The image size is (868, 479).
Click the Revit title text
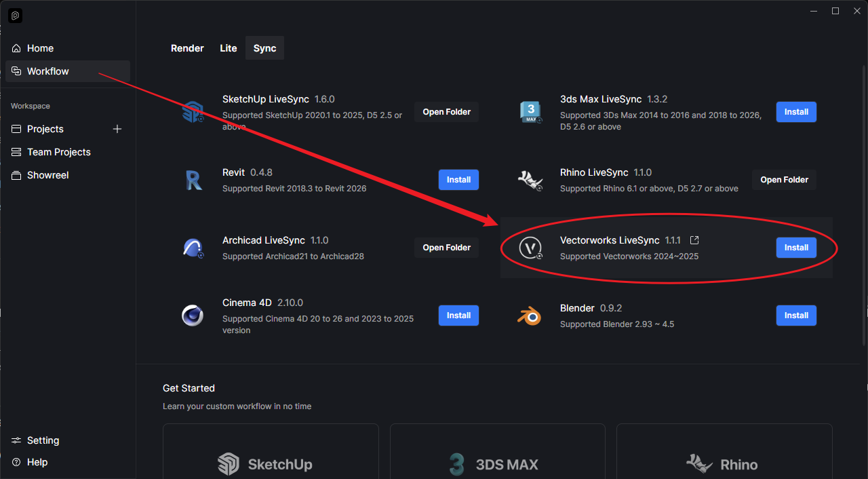click(234, 172)
